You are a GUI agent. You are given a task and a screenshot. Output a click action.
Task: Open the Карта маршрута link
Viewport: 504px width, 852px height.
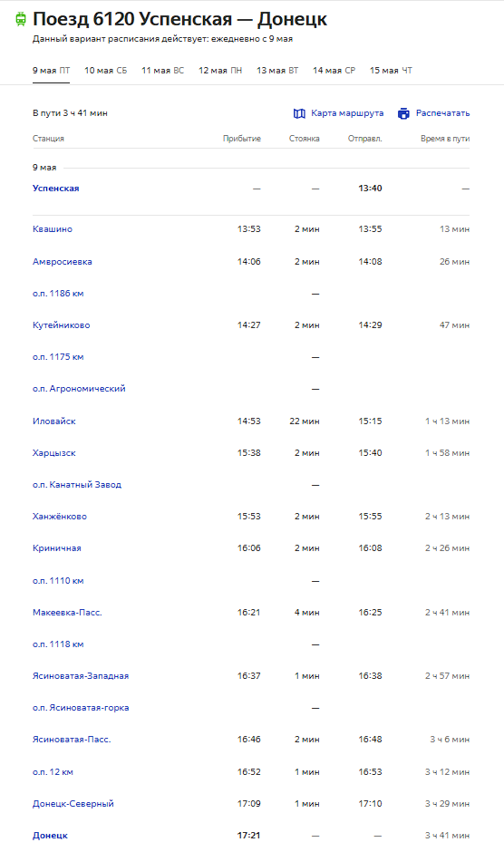(x=347, y=113)
